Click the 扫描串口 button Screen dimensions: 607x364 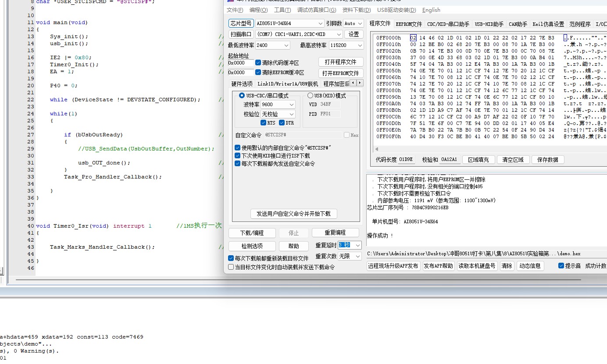click(x=241, y=34)
